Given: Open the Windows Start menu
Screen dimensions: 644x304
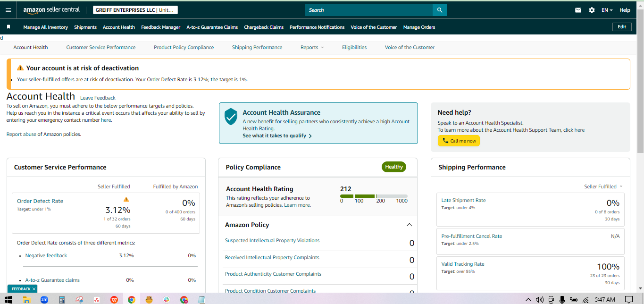Looking at the screenshot, I should click(x=8, y=299).
